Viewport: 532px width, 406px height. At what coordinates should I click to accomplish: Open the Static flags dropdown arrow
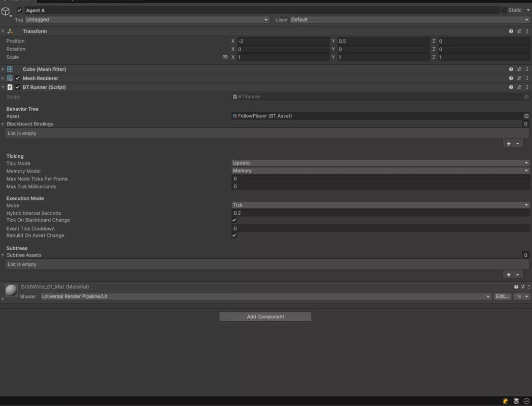click(x=528, y=11)
